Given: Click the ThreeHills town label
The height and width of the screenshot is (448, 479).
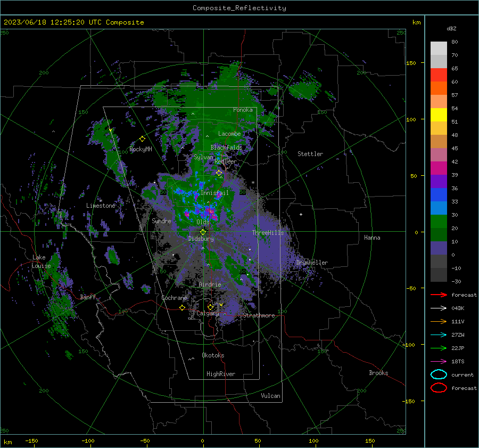Looking at the screenshot, I should tap(268, 233).
